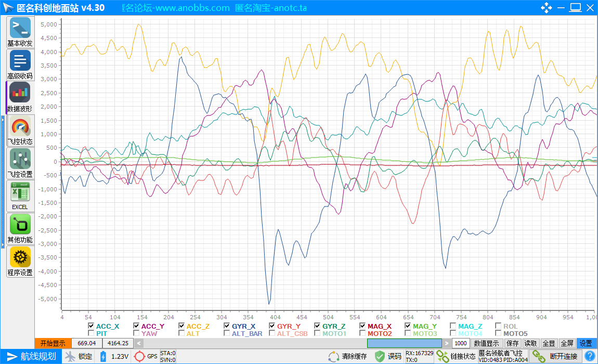Enable the PIT waveform checkbox
598x364 pixels.
click(x=91, y=333)
